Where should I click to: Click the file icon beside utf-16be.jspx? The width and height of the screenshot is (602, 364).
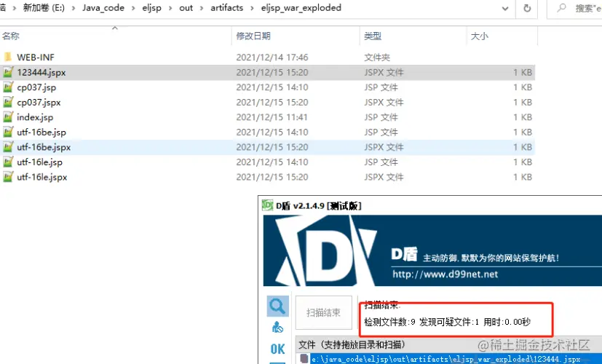coord(8,147)
